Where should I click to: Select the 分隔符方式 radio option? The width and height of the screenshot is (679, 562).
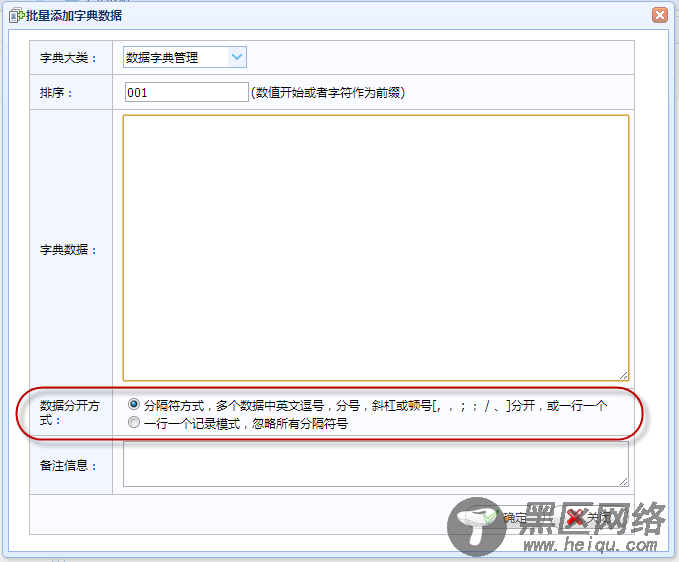pos(134,404)
